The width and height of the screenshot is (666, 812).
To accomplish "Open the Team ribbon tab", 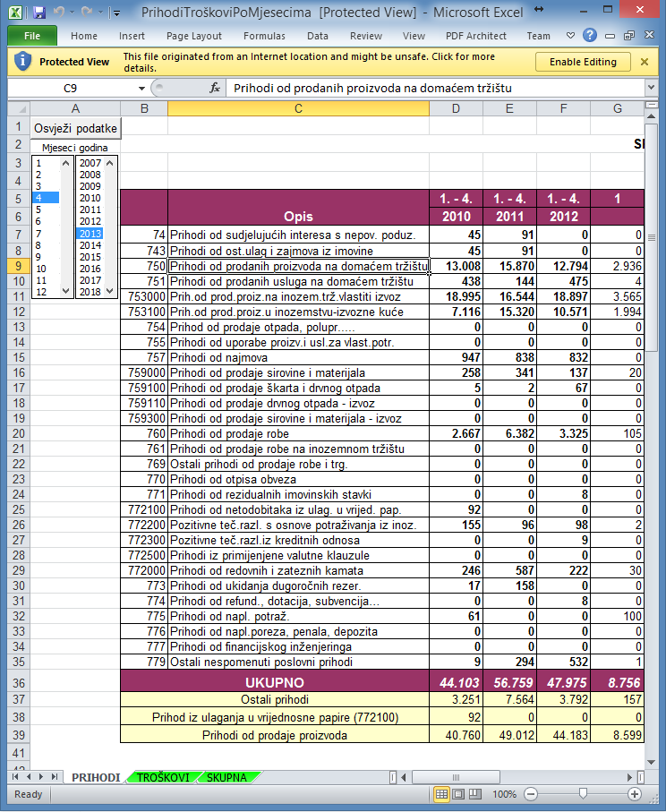I will click(x=539, y=36).
